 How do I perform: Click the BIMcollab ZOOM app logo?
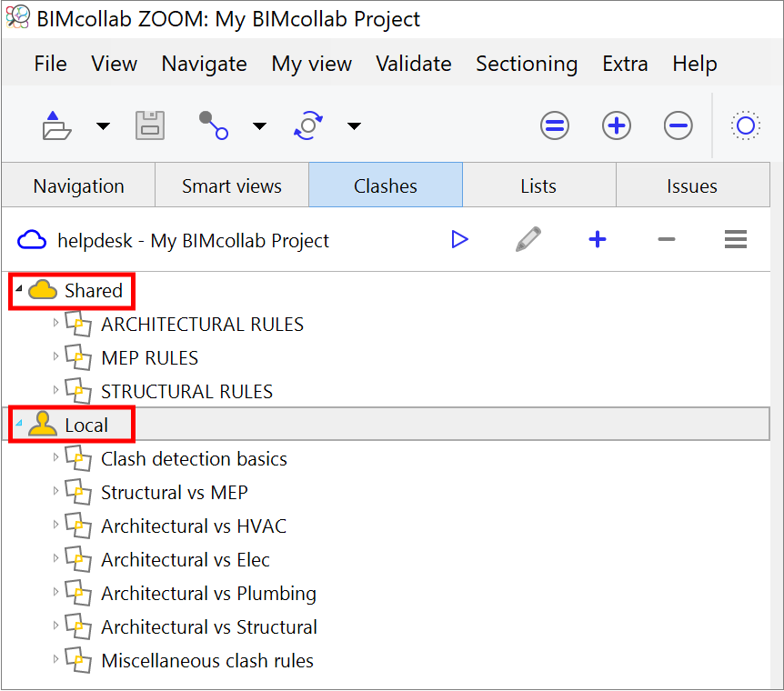(x=17, y=16)
